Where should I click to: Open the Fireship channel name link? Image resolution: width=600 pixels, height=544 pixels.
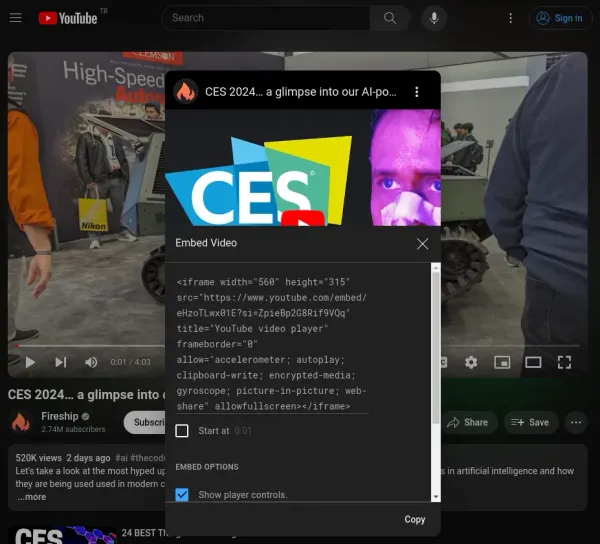(x=60, y=416)
